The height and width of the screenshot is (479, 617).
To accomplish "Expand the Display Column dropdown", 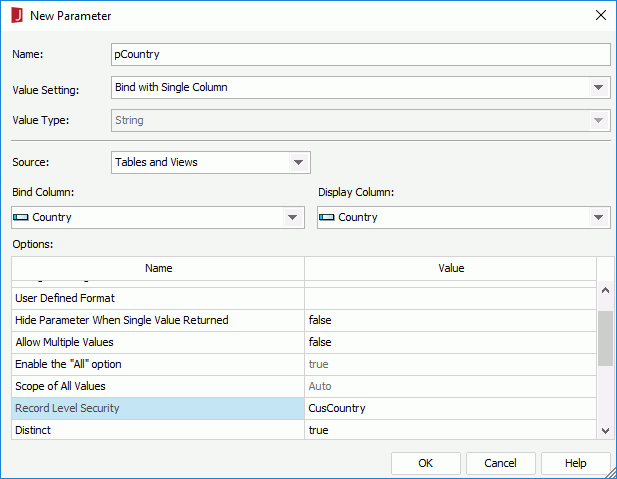I will 599,217.
